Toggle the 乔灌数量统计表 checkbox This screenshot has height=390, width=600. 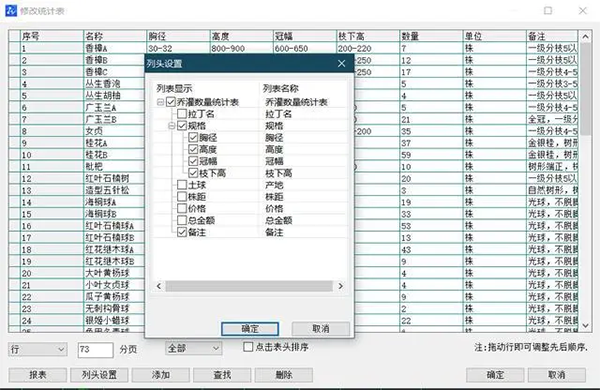pos(171,102)
